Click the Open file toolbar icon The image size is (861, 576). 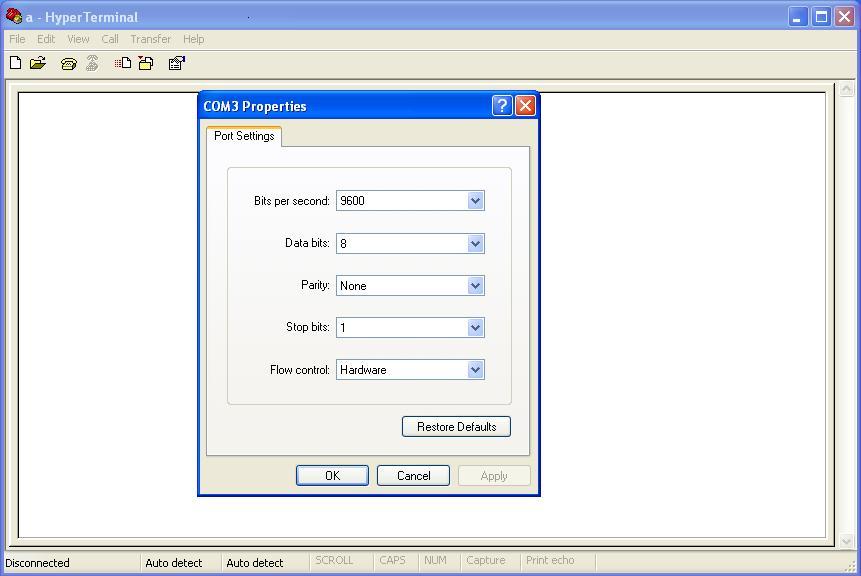pos(38,63)
